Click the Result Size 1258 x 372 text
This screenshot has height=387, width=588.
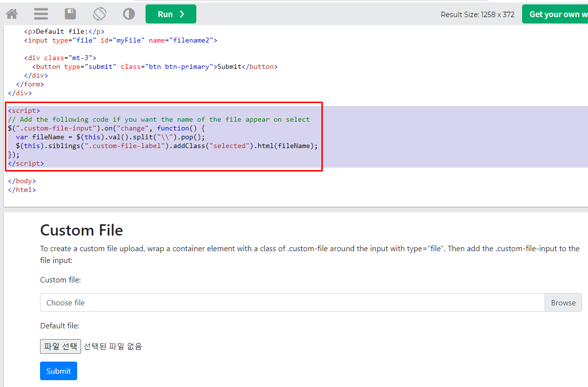click(478, 14)
